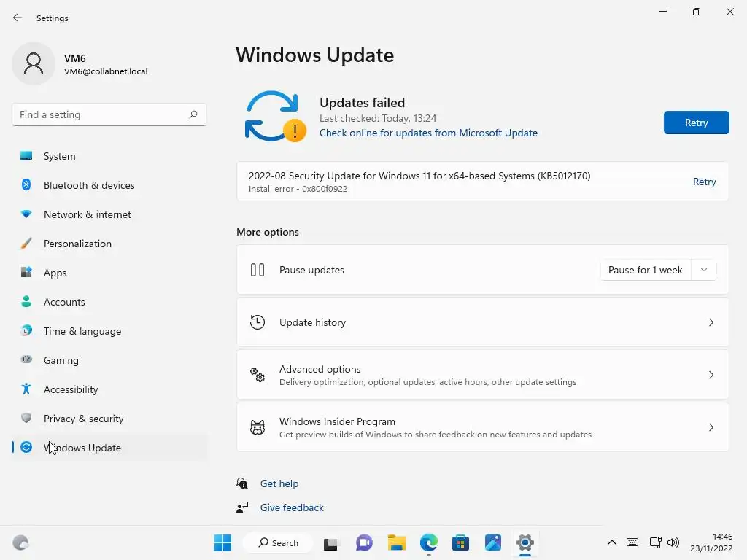Click the taskbar Search box
747x560 pixels.
coord(278,542)
